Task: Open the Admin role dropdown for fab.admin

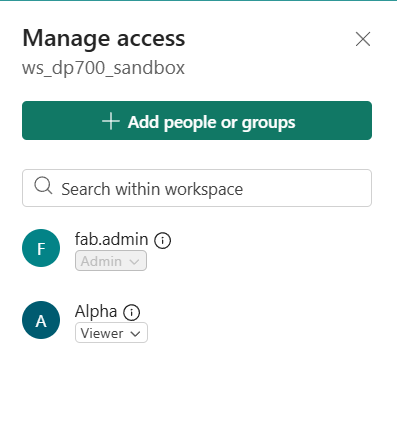Action: pos(111,261)
